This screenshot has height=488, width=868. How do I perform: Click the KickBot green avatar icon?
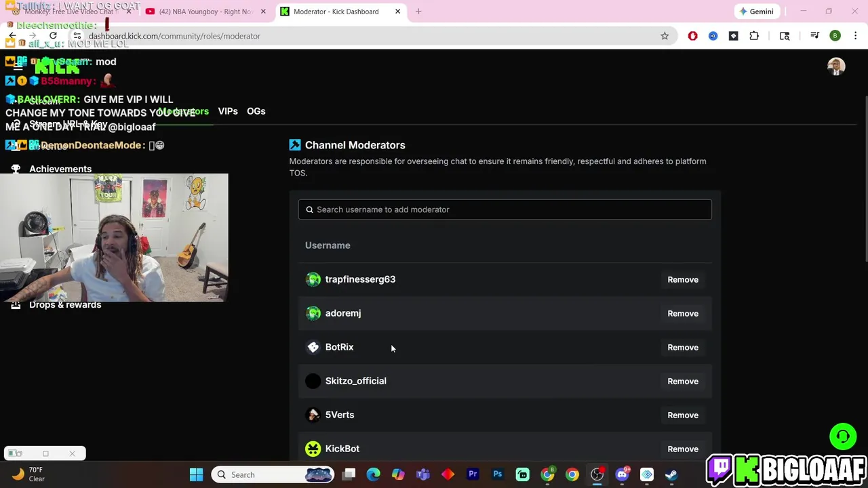pyautogui.click(x=313, y=449)
